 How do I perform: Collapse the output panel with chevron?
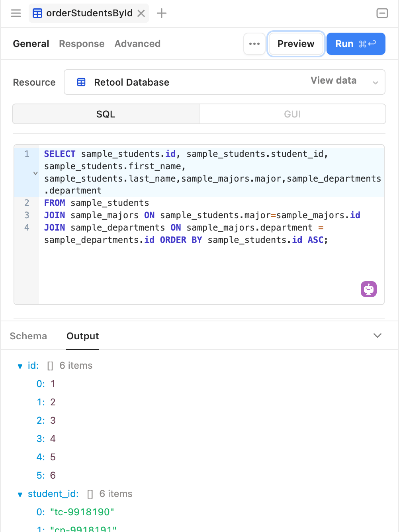377,336
